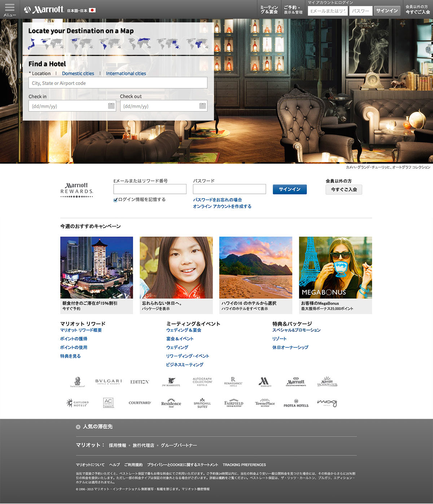
Task: Click the Check out calendar icon
Action: click(202, 106)
